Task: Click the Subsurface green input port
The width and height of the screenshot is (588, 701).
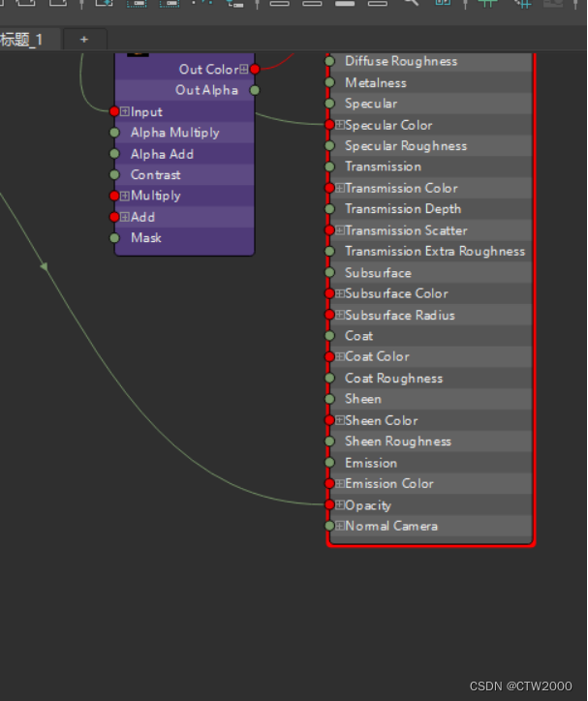Action: (330, 272)
